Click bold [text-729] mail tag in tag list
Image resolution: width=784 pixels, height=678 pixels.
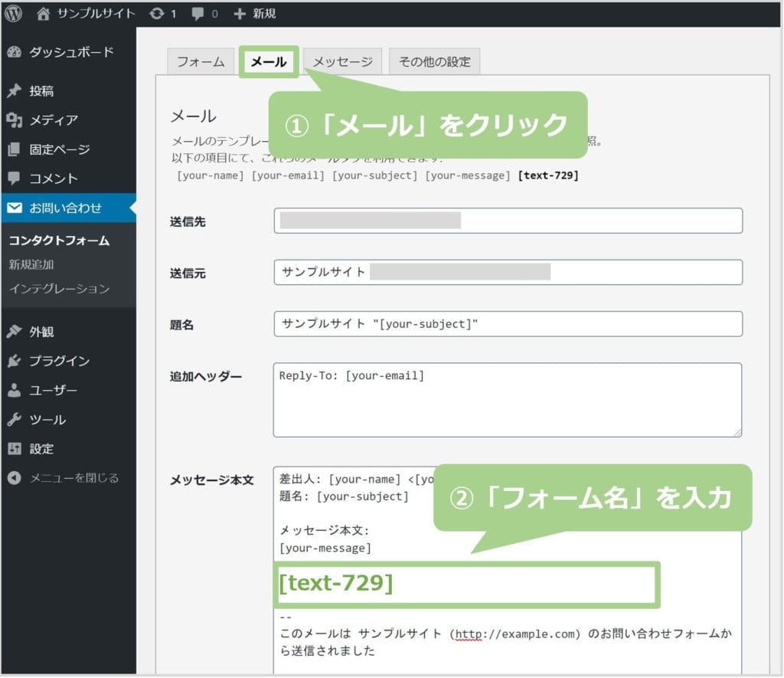(548, 175)
